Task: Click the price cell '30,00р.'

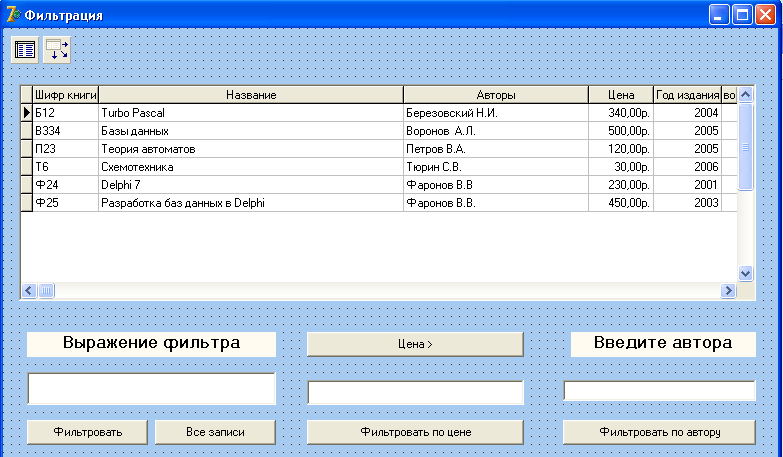Action: click(x=621, y=167)
